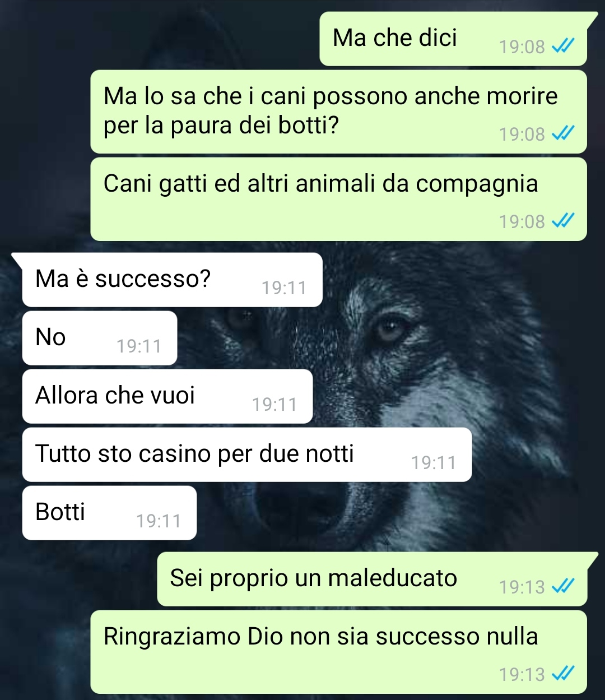Tap the 19:11 timestamp beside 'Botti'
This screenshot has width=605, height=700.
[159, 521]
